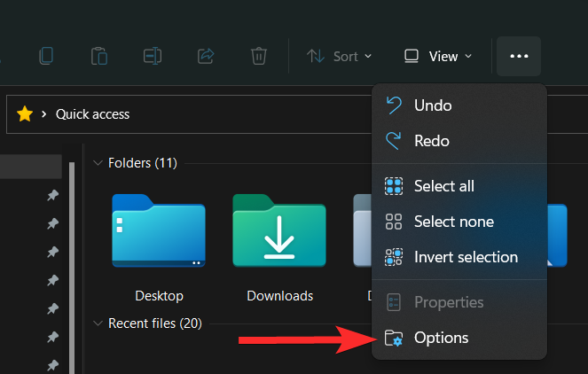
Task: Collapse the Folders (11) section
Action: (98, 163)
